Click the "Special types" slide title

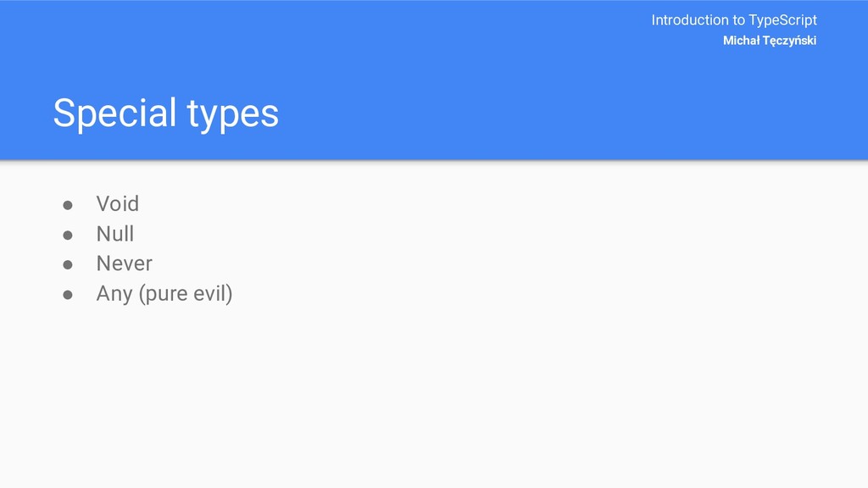pos(165,114)
